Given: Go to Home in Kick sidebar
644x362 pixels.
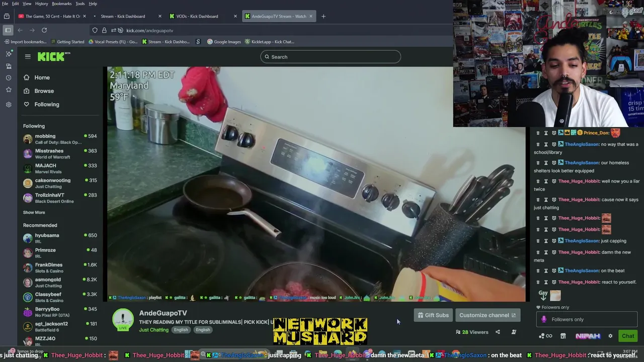Looking at the screenshot, I should point(42,77).
